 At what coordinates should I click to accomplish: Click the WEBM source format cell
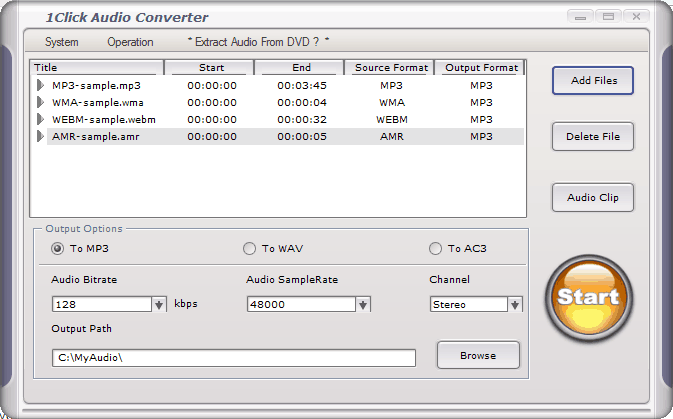click(x=392, y=119)
